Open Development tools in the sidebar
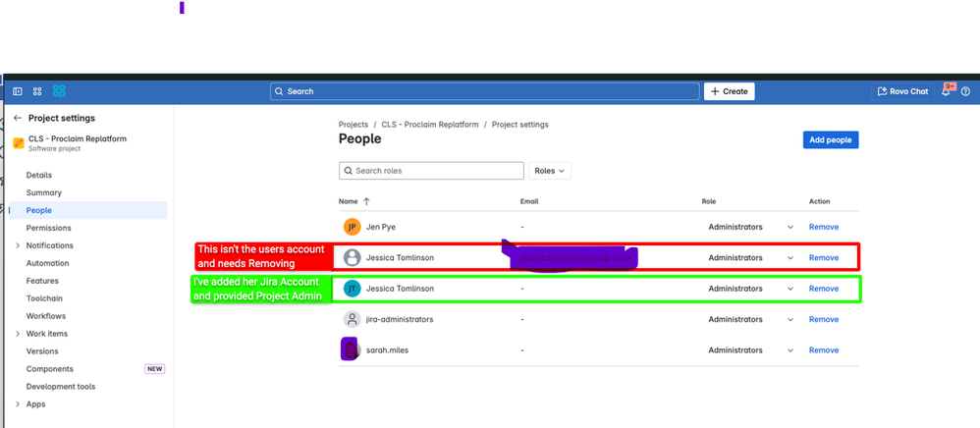The height and width of the screenshot is (428, 980). pos(61,387)
